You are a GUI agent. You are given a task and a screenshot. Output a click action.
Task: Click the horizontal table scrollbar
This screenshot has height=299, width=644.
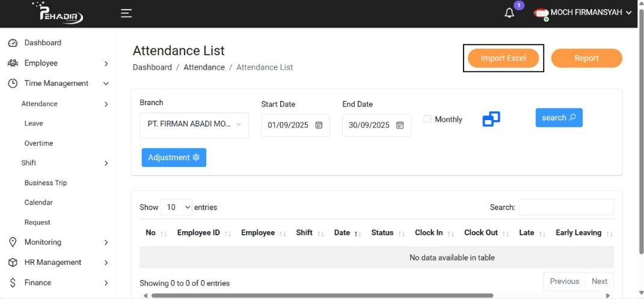322,295
